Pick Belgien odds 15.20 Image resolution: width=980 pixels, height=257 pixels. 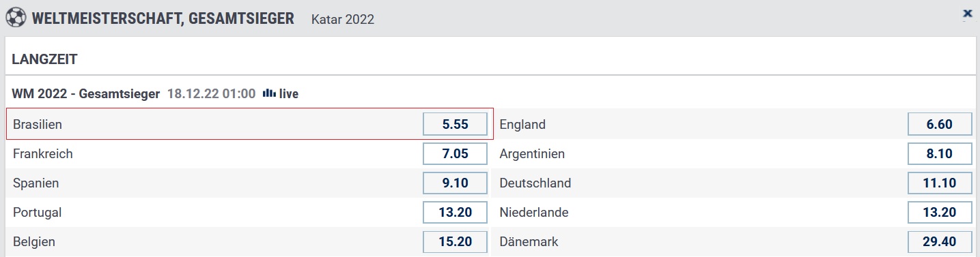coord(455,242)
